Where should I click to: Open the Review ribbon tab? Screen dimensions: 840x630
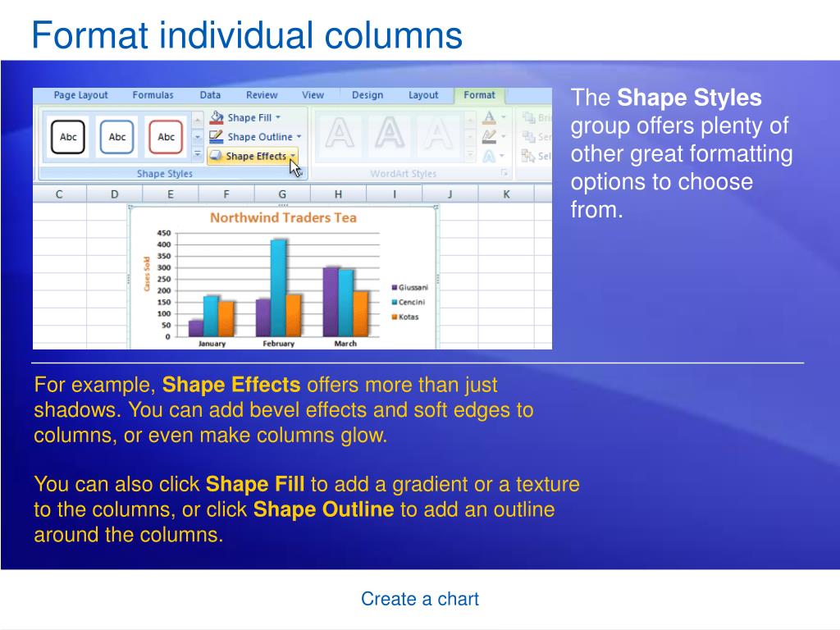262,95
